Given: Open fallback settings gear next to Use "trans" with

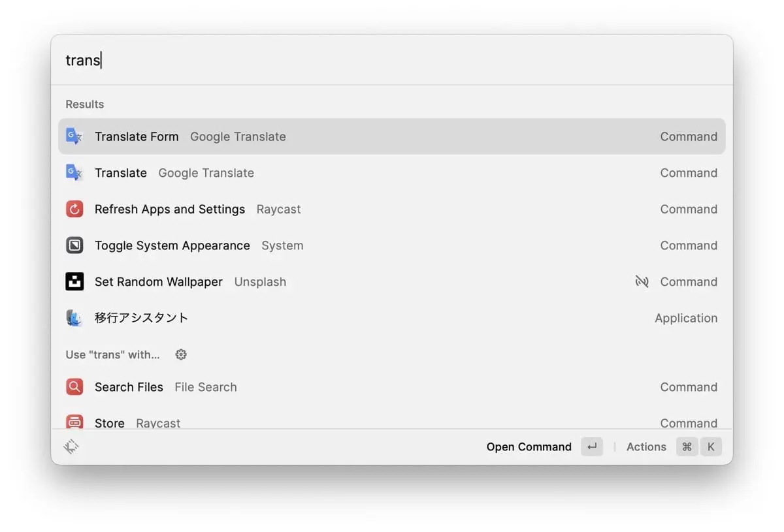Looking at the screenshot, I should pos(181,354).
